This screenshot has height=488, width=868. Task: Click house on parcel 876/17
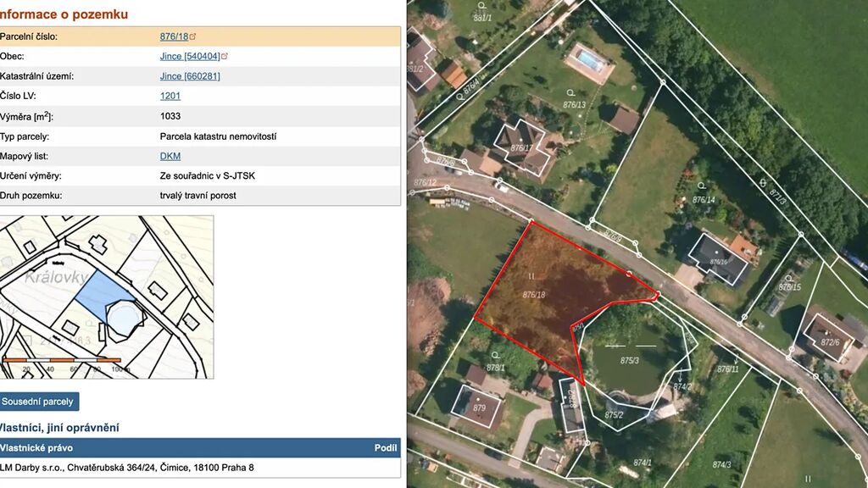click(520, 144)
